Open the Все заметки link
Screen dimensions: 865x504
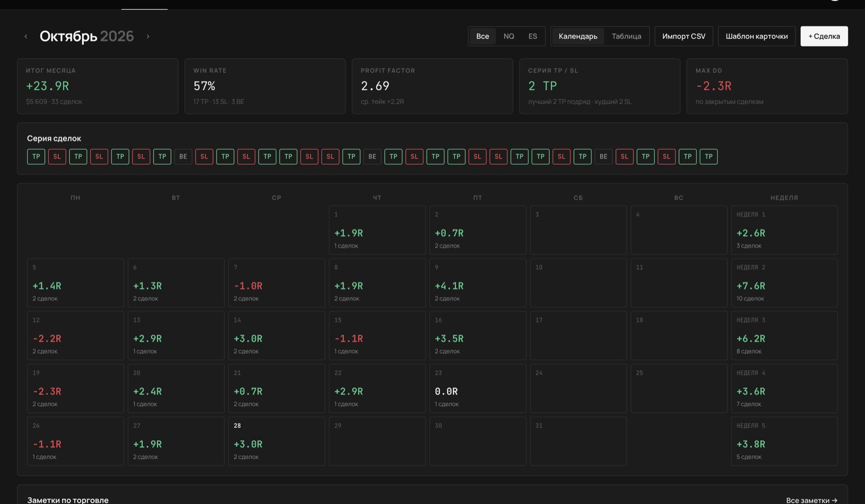(x=811, y=500)
